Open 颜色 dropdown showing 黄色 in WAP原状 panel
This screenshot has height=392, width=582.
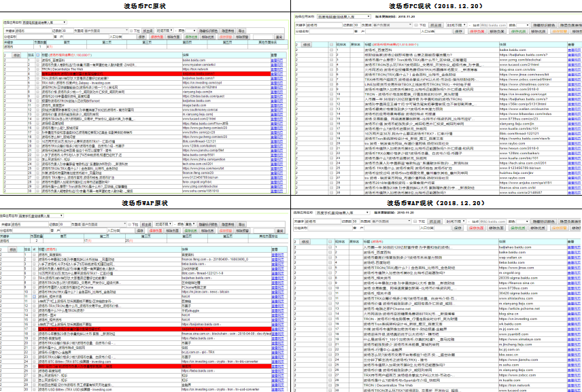190,224
